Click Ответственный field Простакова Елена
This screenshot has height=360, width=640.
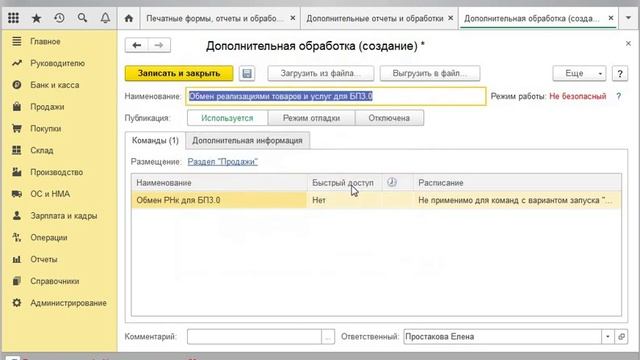pyautogui.click(x=502, y=337)
